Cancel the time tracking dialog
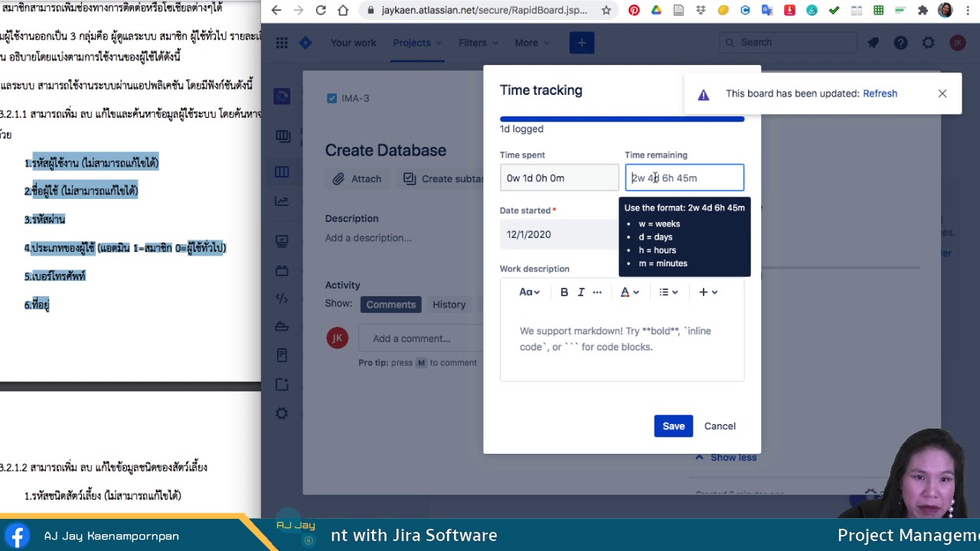The height and width of the screenshot is (551, 980). 720,426
